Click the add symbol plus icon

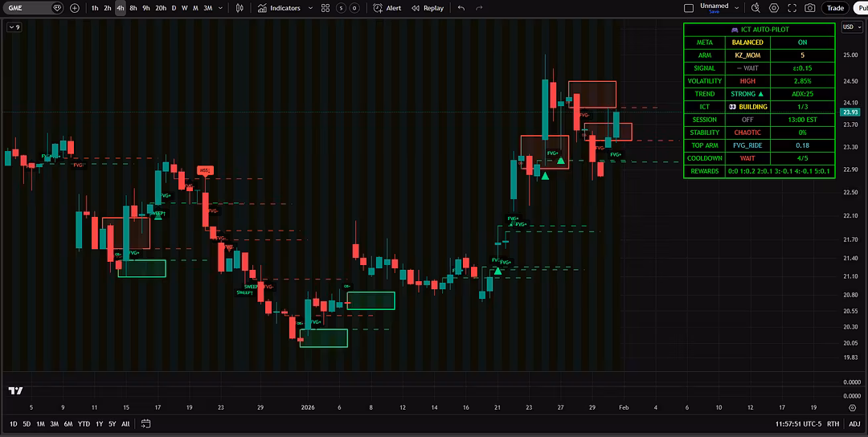coord(75,8)
